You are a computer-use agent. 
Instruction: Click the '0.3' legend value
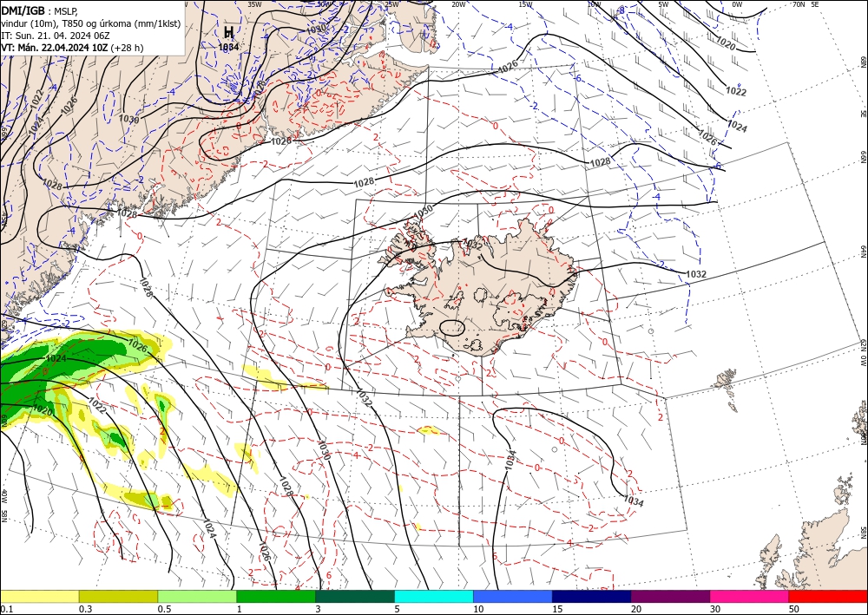pyautogui.click(x=85, y=609)
